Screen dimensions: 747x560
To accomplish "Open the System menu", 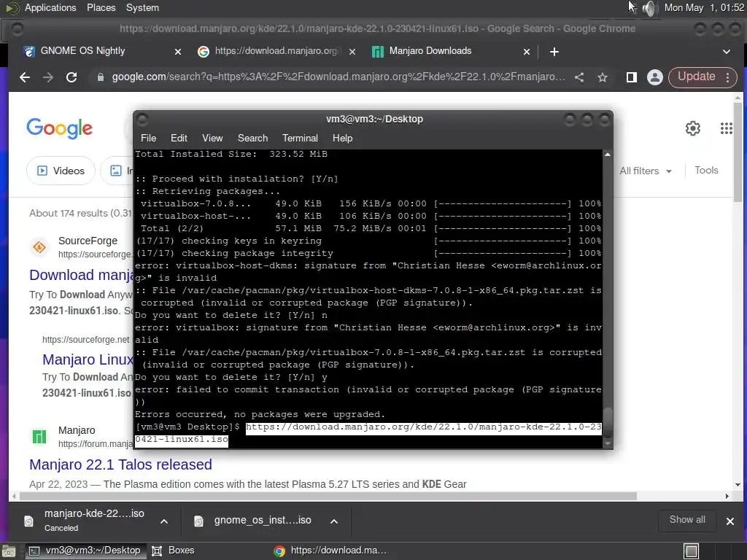I will 142,7.
